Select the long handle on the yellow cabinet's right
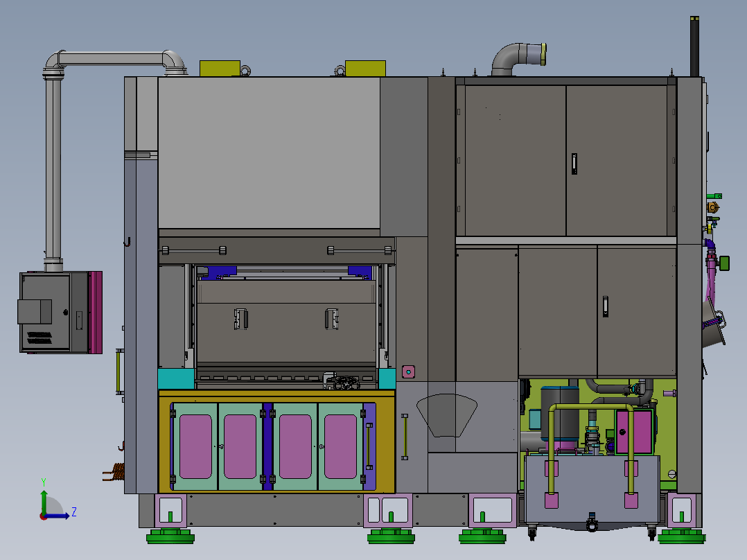The width and height of the screenshot is (747, 560). [x=369, y=446]
